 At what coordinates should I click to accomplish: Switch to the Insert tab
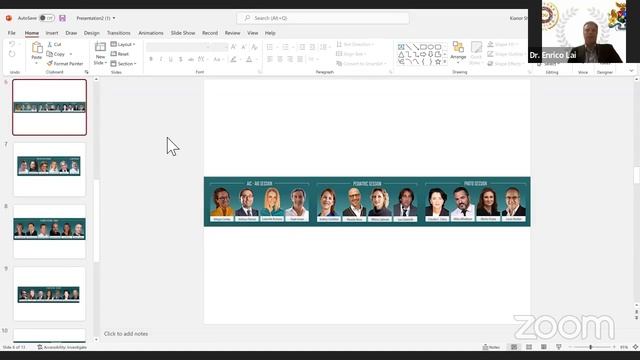[52, 33]
